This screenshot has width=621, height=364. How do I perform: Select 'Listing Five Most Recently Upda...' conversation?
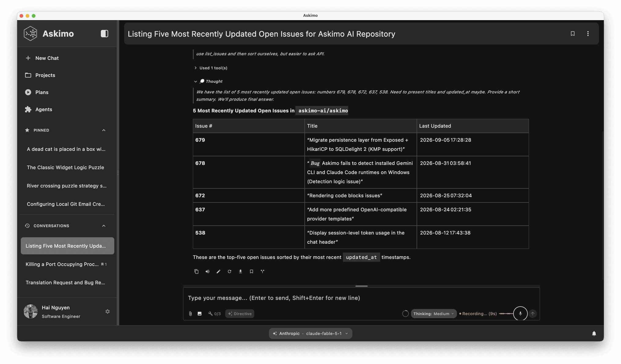pos(67,246)
